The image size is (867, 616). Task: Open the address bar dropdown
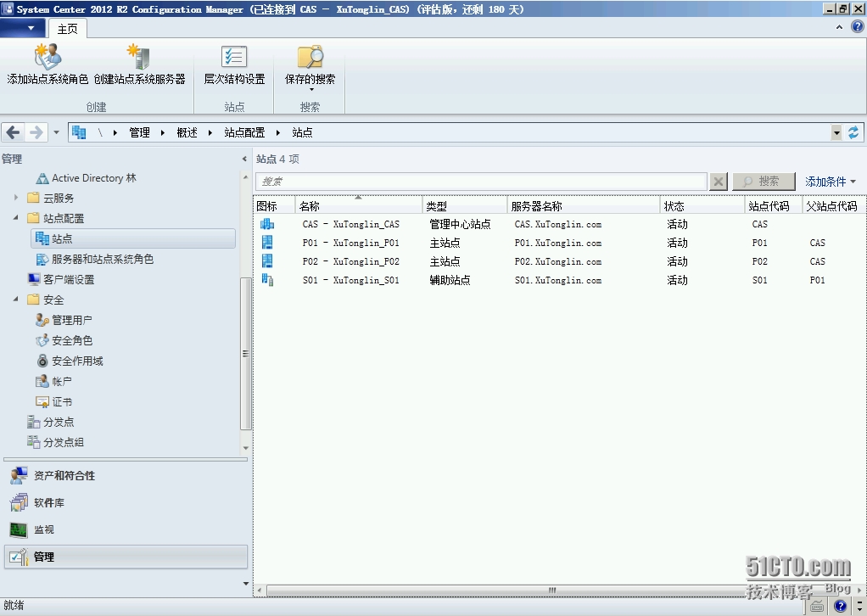point(836,132)
